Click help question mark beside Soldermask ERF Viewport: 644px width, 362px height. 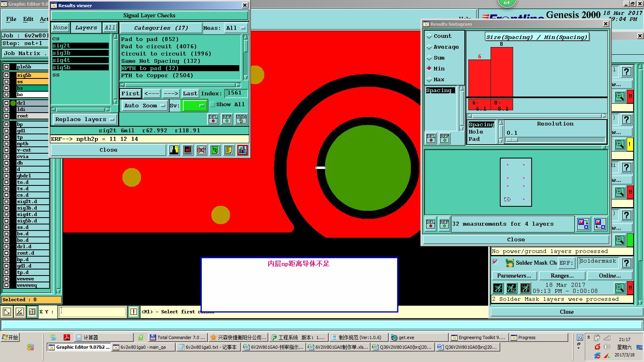tap(626, 263)
